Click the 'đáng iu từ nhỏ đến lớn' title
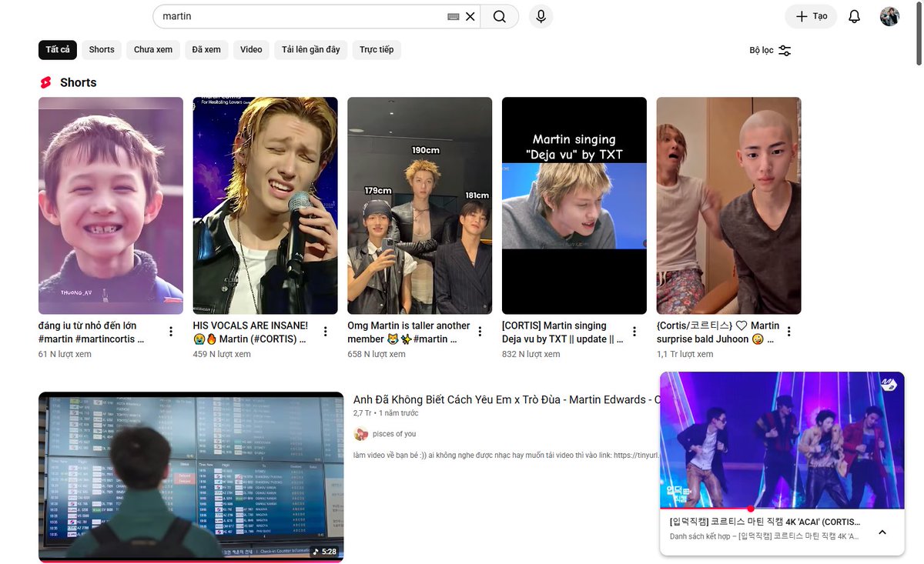Image resolution: width=924 pixels, height=564 pixels. [92, 332]
